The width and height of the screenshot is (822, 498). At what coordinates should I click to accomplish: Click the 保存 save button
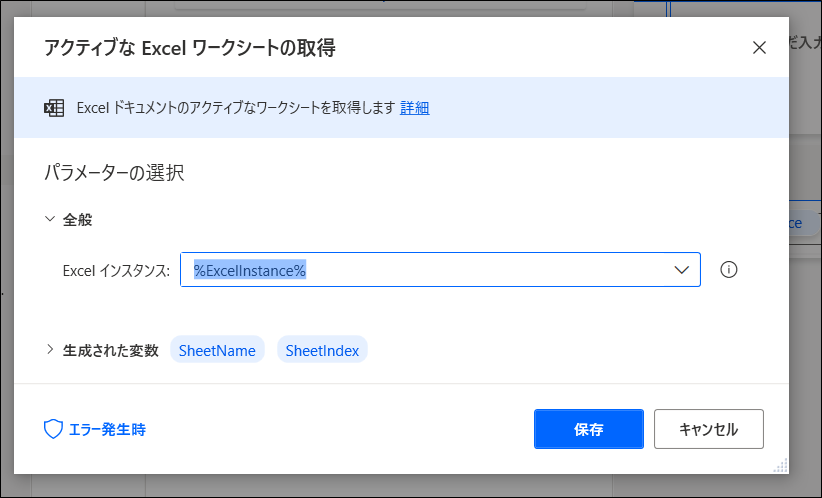click(589, 429)
